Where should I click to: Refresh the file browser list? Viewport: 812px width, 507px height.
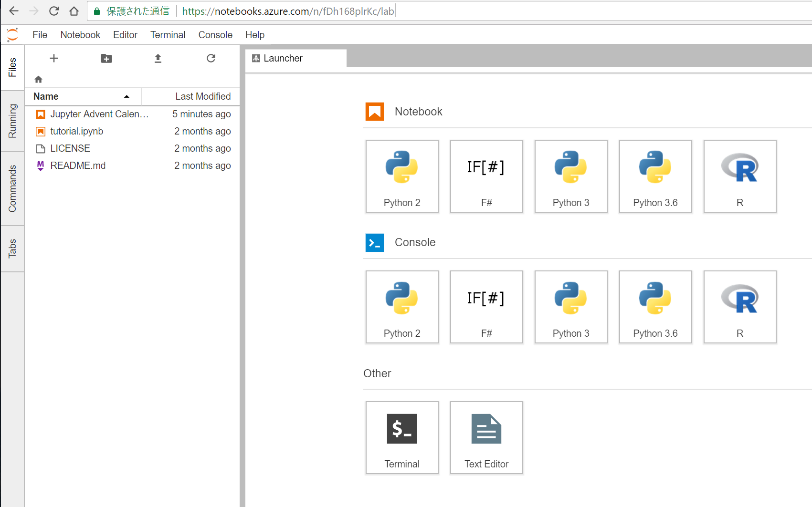(x=211, y=58)
